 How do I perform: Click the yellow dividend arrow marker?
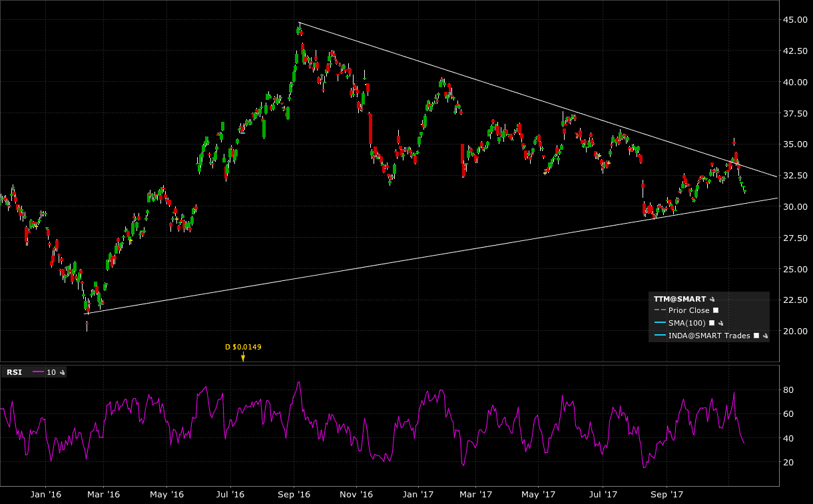click(x=243, y=357)
